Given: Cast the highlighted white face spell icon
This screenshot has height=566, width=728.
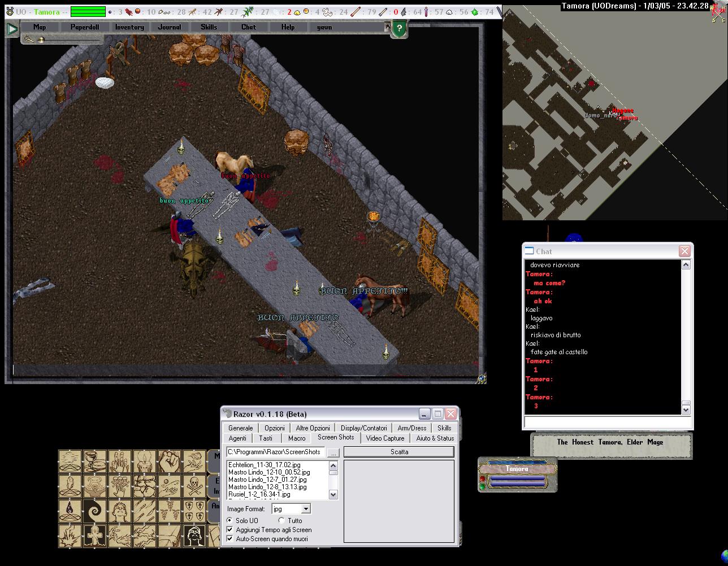Looking at the screenshot, I should point(194,536).
